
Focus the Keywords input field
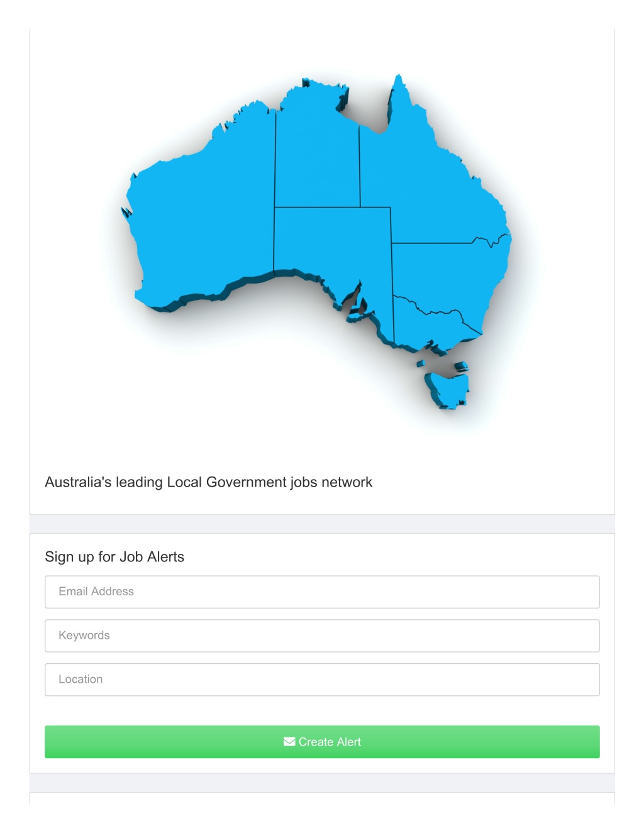tap(322, 636)
